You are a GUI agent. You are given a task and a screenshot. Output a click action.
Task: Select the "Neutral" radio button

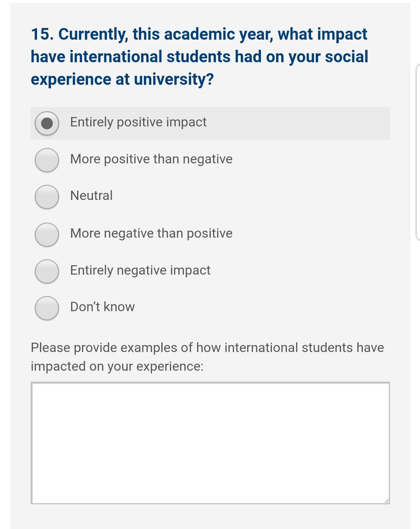coord(47,197)
